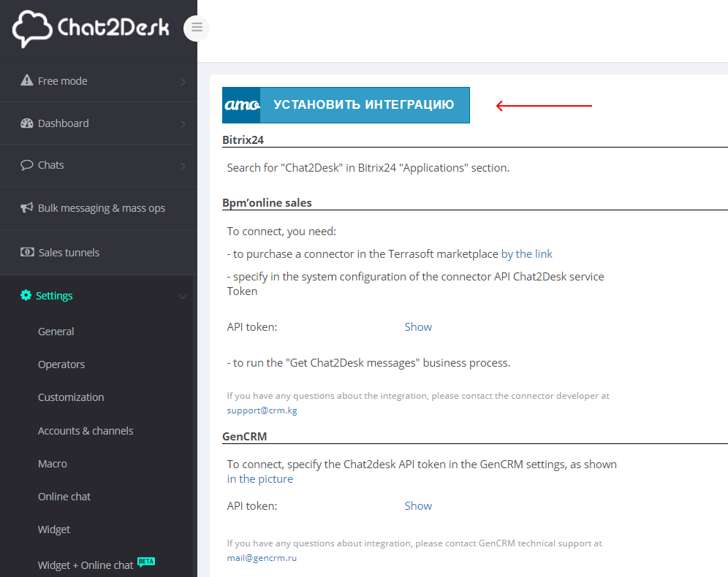Click the Chats speech bubble icon
This screenshot has width=728, height=577.
(27, 164)
